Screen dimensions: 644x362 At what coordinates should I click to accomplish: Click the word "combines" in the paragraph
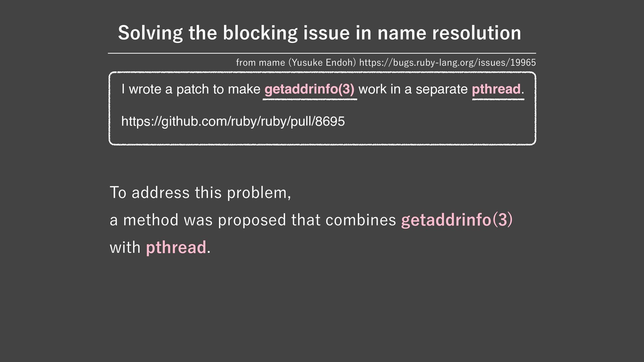pos(361,220)
